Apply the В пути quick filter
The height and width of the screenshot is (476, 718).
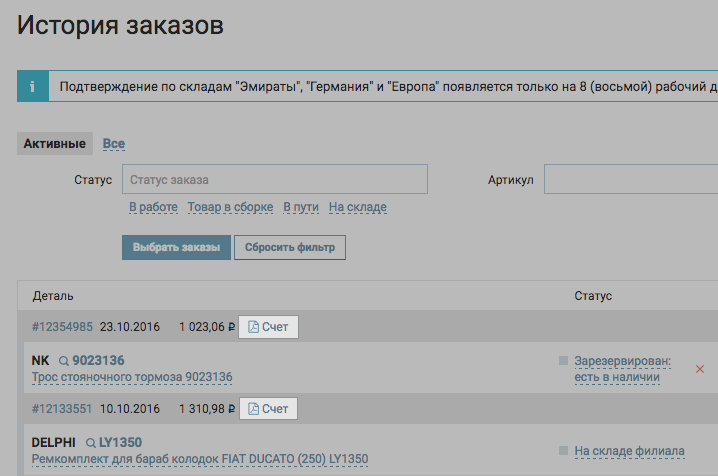click(301, 207)
